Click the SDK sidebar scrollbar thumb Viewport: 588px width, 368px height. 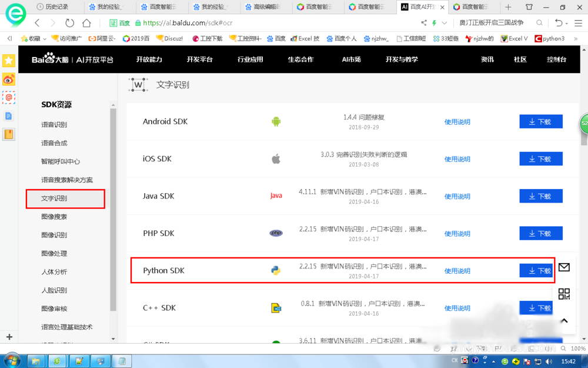(113, 210)
